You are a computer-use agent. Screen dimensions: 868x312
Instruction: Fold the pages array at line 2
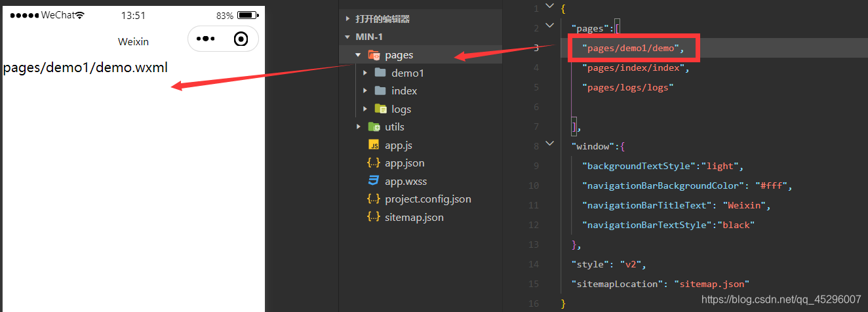pyautogui.click(x=549, y=27)
